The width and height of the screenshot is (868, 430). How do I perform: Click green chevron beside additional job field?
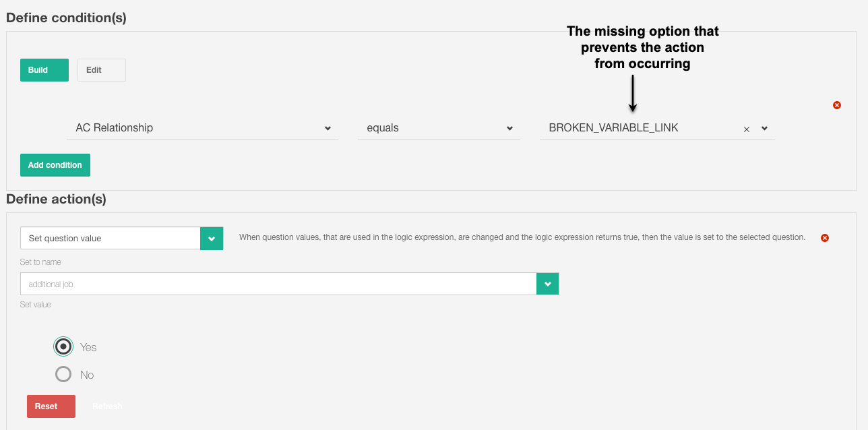pyautogui.click(x=547, y=284)
